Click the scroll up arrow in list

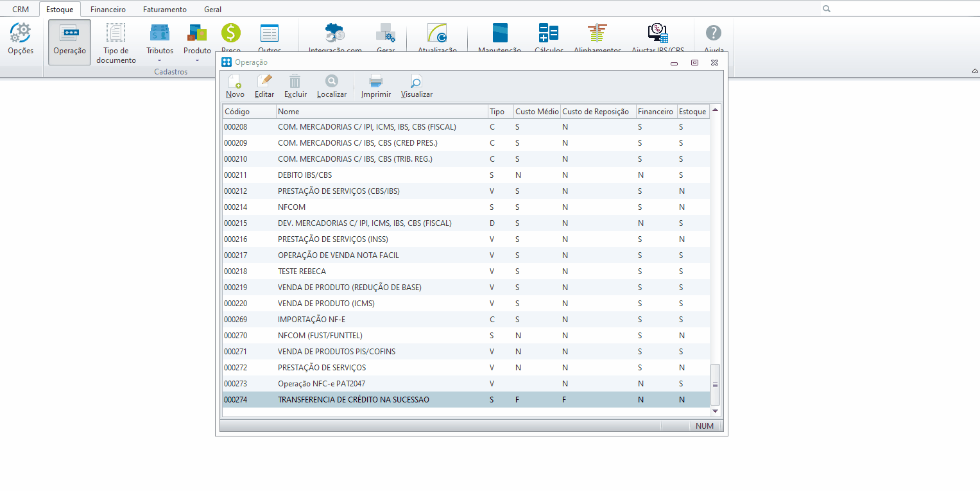pos(715,110)
